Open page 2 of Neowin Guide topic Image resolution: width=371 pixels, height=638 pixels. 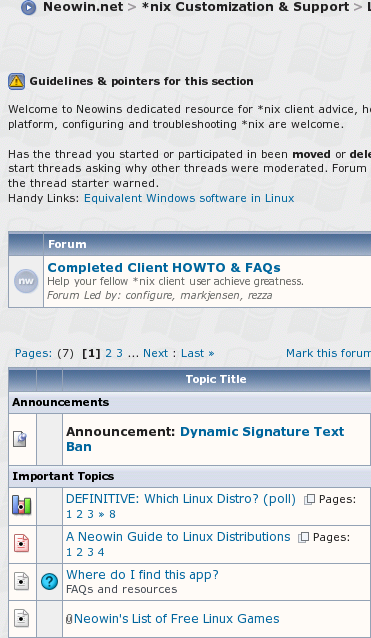(79, 552)
